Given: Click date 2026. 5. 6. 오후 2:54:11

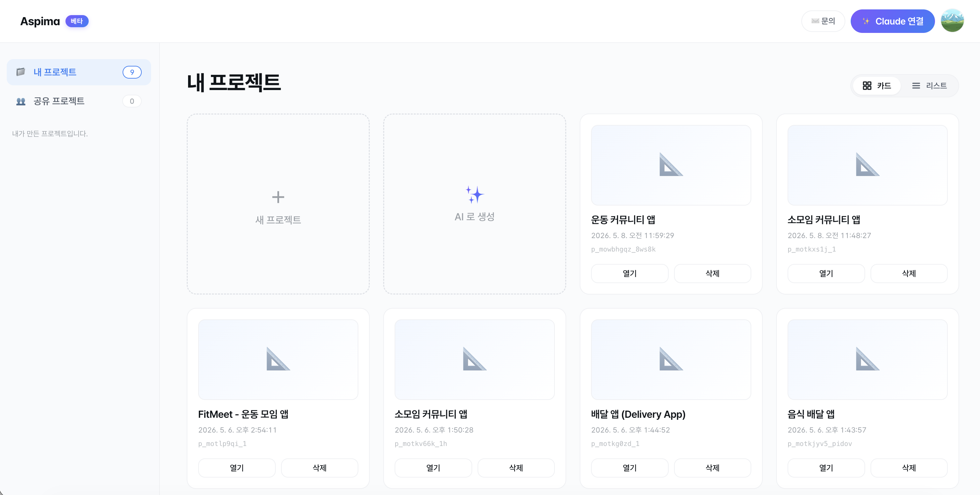Looking at the screenshot, I should tap(237, 430).
